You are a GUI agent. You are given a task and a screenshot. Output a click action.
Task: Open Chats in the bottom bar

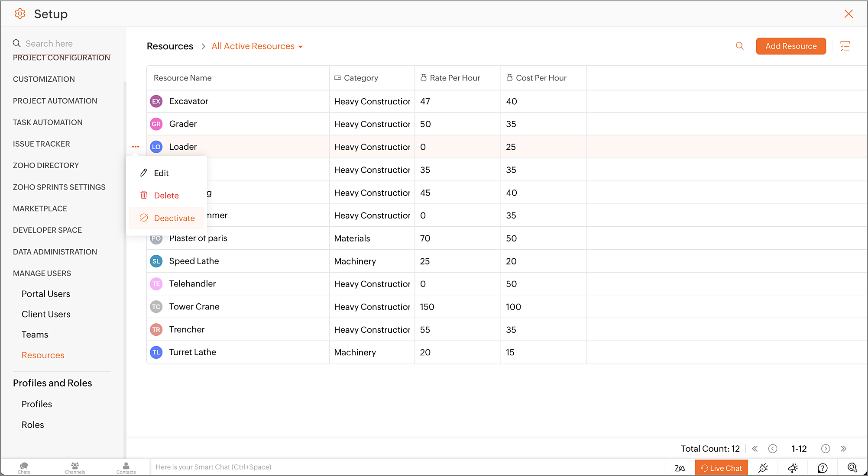pos(24,468)
